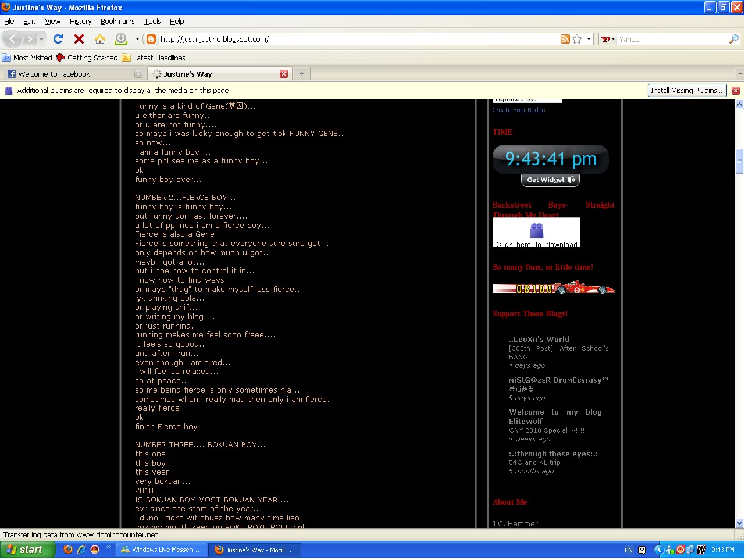The height and width of the screenshot is (560, 745).
Task: Open the ..LeoXn's World blog link
Action: tap(539, 339)
